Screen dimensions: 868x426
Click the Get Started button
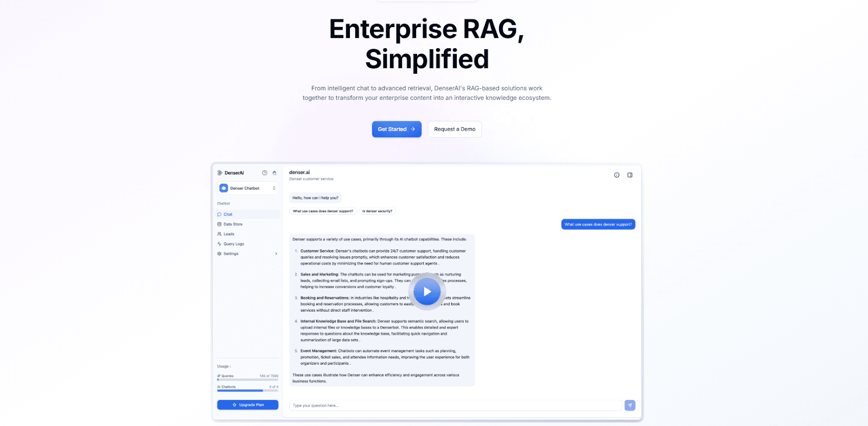point(397,129)
